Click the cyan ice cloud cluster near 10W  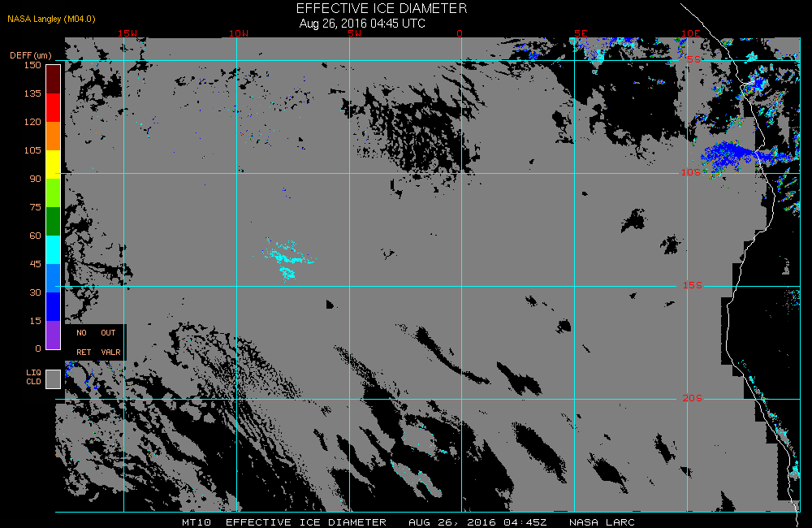coord(287,259)
